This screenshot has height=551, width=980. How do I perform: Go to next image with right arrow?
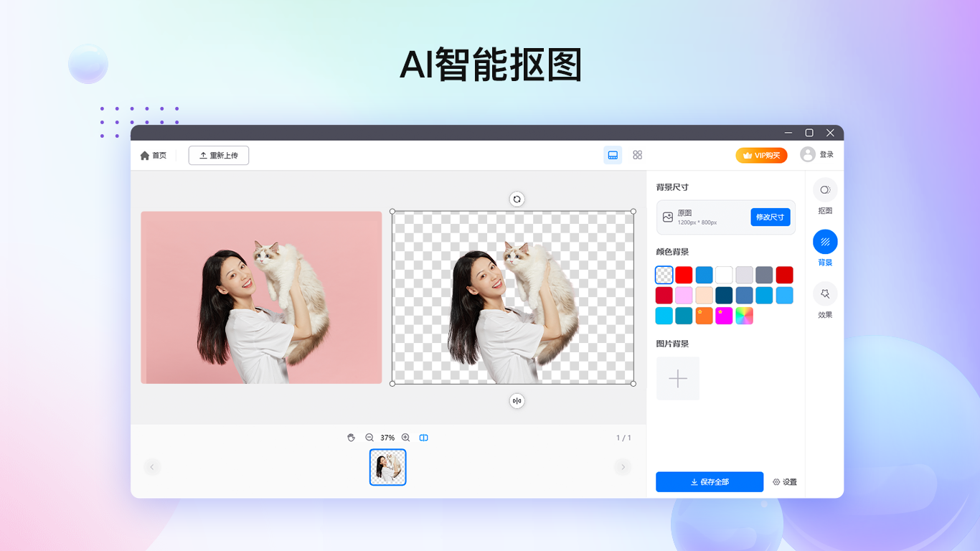(x=623, y=467)
